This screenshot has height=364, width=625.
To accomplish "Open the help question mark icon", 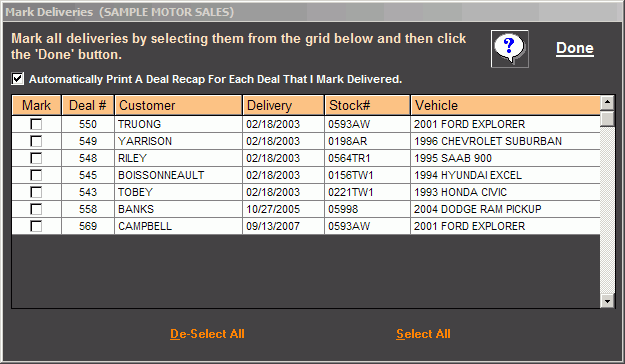I will coord(509,49).
